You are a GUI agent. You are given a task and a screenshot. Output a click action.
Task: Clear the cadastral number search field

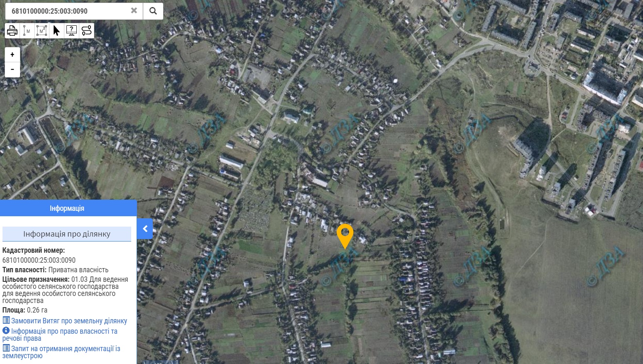click(x=134, y=11)
